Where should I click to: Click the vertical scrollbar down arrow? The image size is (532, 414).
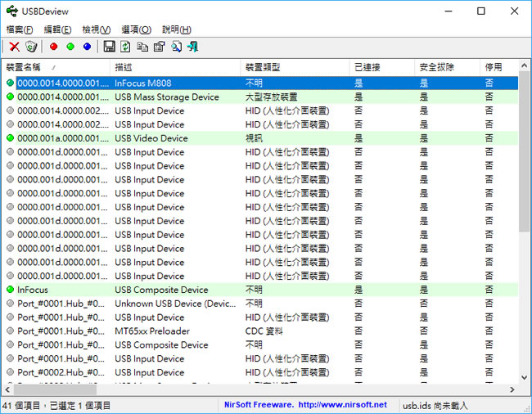tap(525, 378)
